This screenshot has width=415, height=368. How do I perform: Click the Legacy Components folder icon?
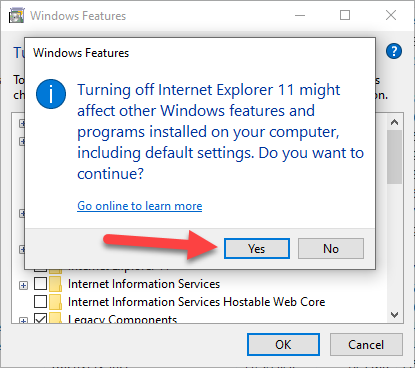[x=55, y=318]
